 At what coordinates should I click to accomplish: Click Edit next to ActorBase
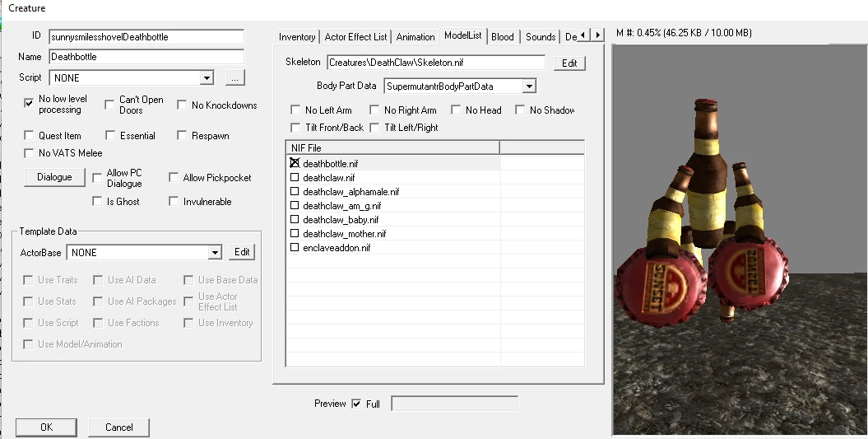pos(242,252)
